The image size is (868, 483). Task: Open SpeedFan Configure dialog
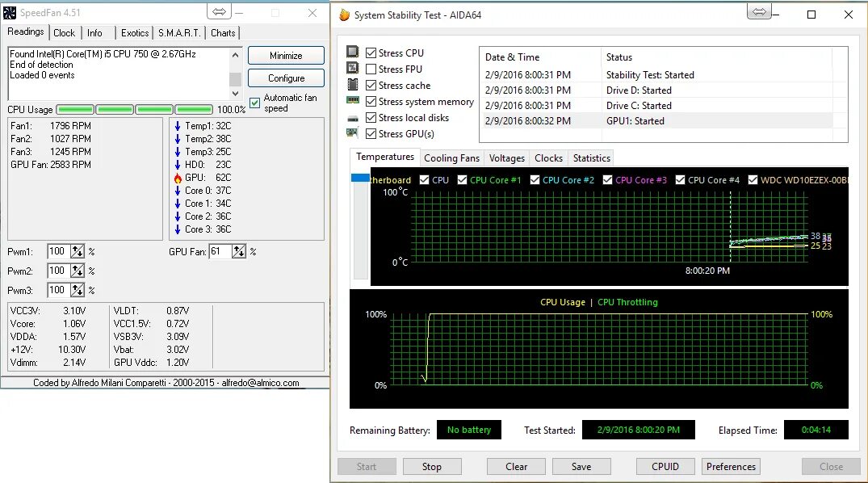(286, 78)
